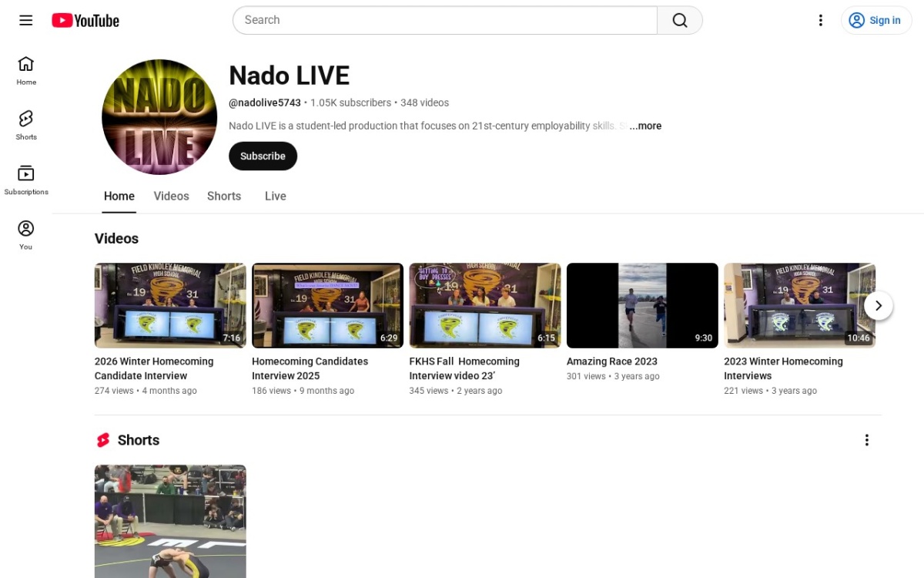This screenshot has width=924, height=578.
Task: Click the '348 videos' text
Action: pos(424,102)
